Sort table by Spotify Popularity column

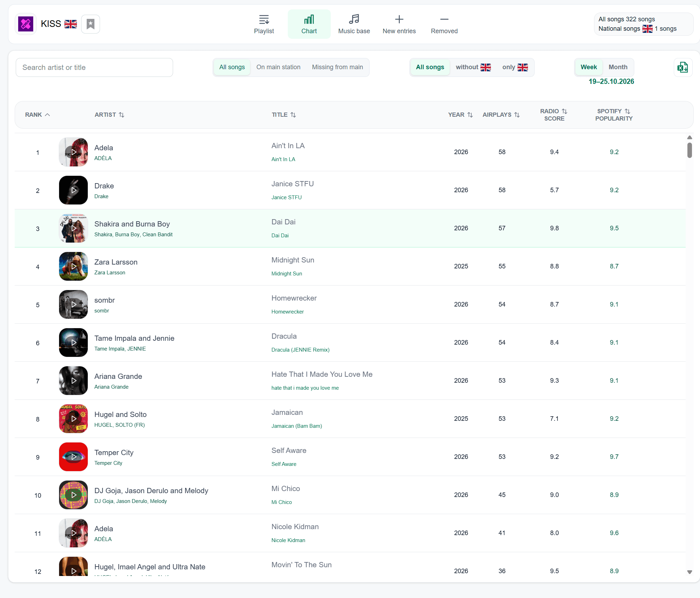614,115
